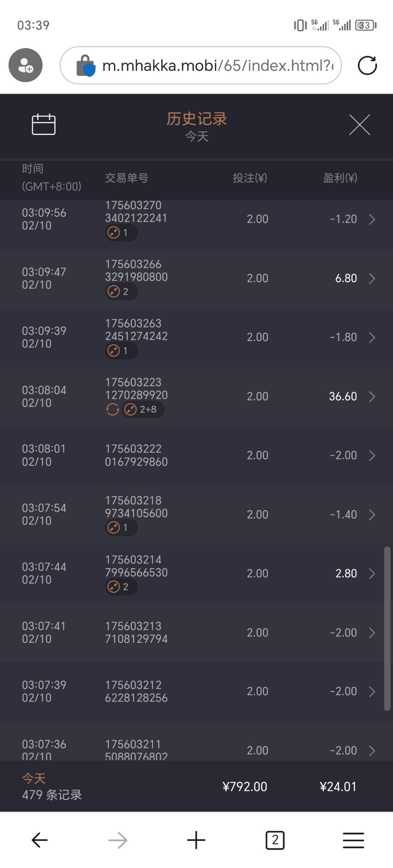The image size is (393, 868).
Task: Click the history list scrollbar
Action: pos(387,629)
